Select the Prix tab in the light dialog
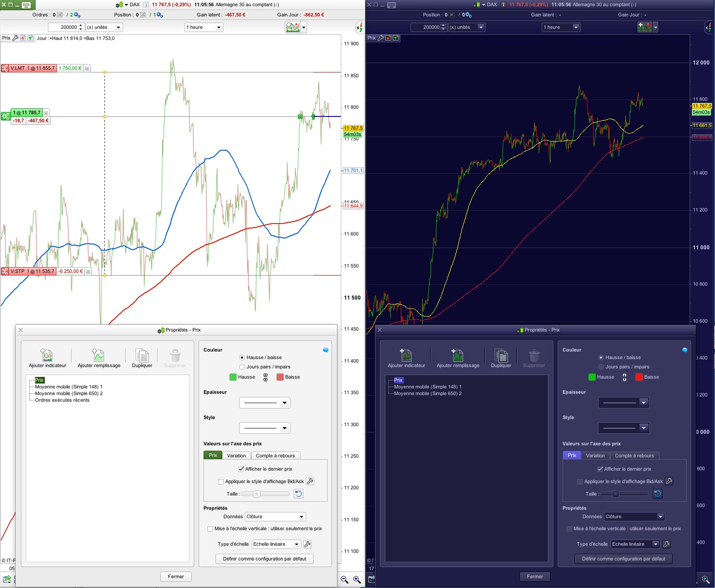Image resolution: width=715 pixels, height=588 pixels. (213, 455)
